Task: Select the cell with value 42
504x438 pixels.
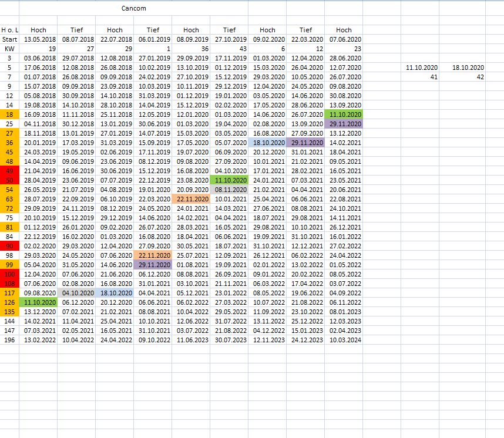Action: coord(462,77)
